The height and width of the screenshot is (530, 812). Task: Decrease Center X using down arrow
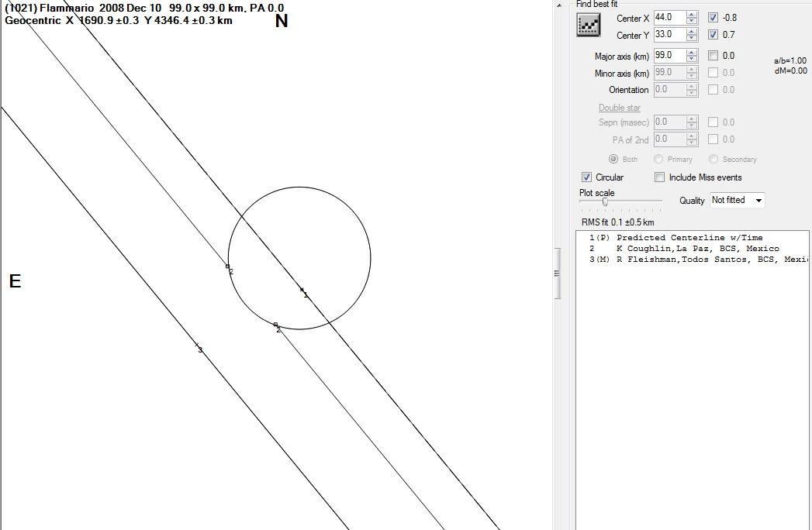click(692, 21)
